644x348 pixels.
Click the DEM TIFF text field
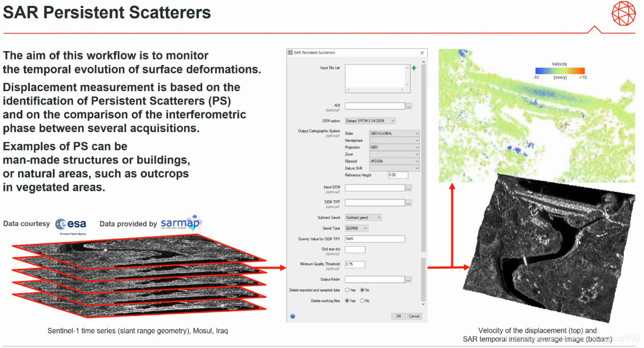(375, 203)
